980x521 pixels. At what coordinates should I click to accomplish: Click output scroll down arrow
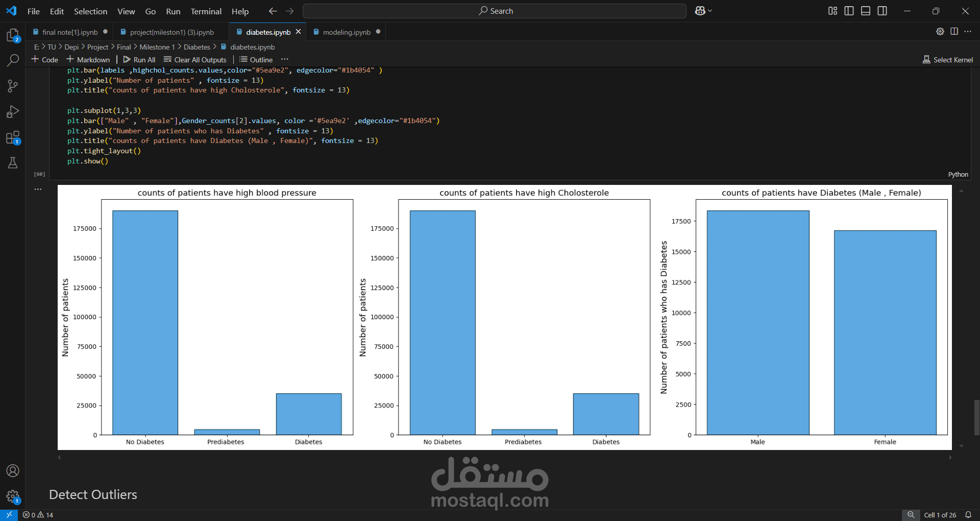tap(961, 446)
